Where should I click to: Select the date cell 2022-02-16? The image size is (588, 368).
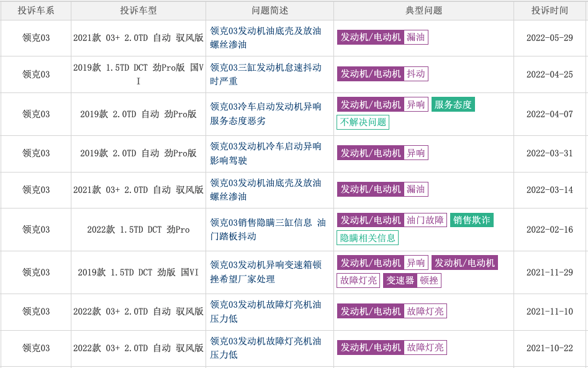pyautogui.click(x=550, y=230)
